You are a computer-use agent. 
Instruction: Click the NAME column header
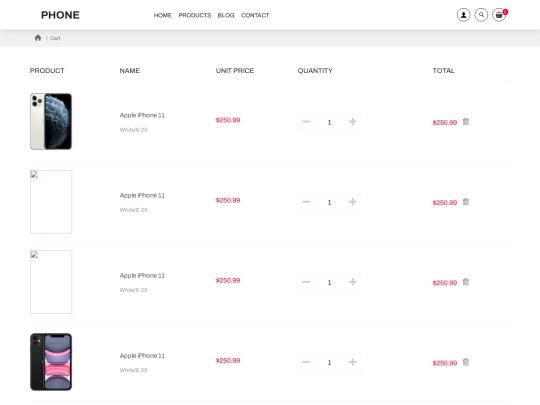(129, 71)
